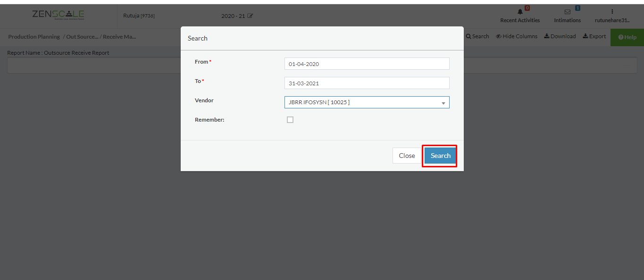Click the Search dialog title
Viewport: 644px width, 280px height.
coord(198,38)
